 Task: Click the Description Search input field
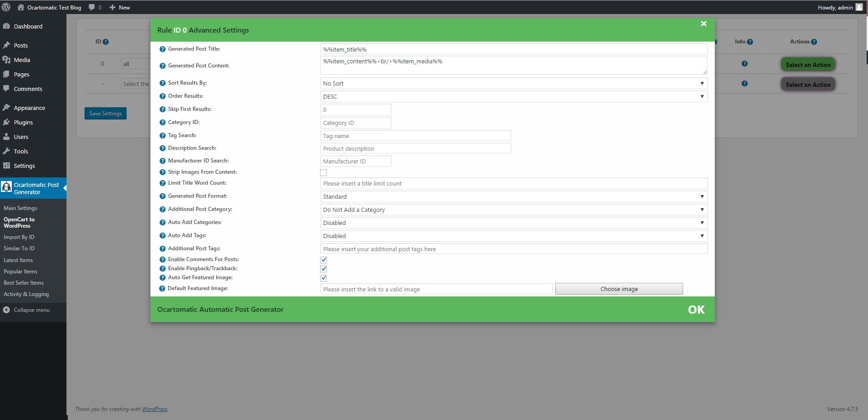pos(416,148)
